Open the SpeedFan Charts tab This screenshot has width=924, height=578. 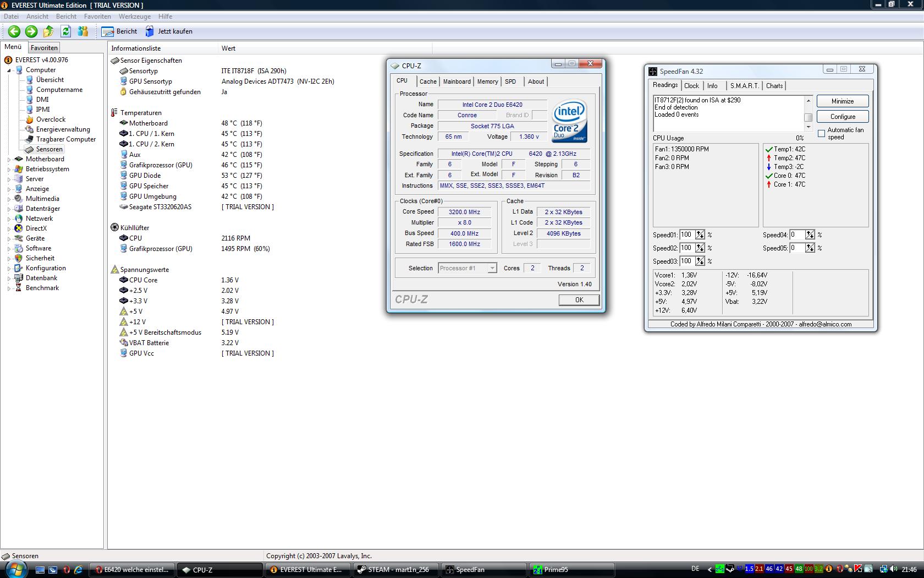774,86
